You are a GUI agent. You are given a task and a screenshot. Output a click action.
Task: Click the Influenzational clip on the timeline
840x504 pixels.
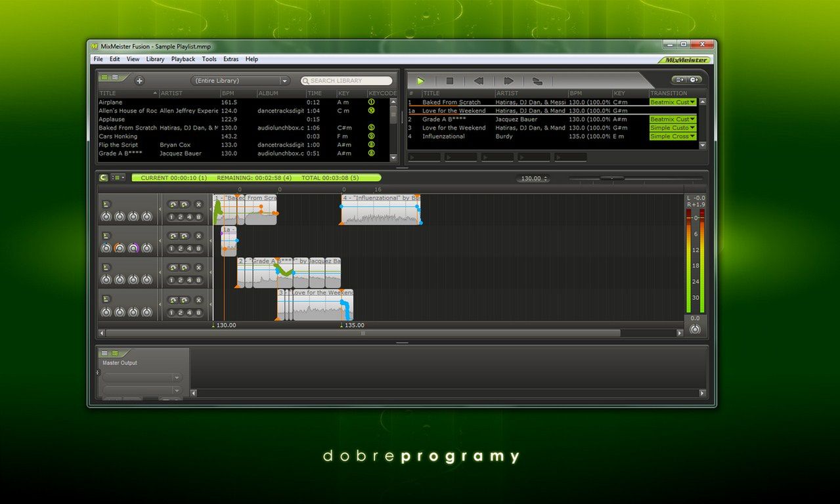(381, 209)
